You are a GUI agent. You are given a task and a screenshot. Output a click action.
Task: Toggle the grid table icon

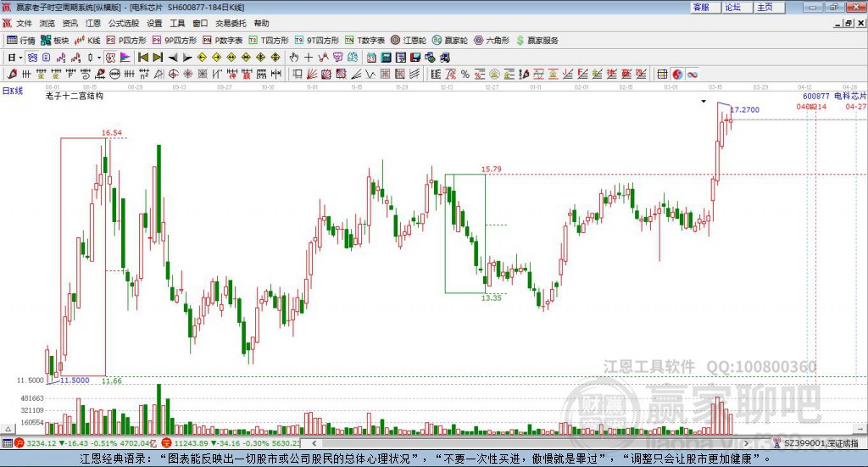[x=662, y=74]
